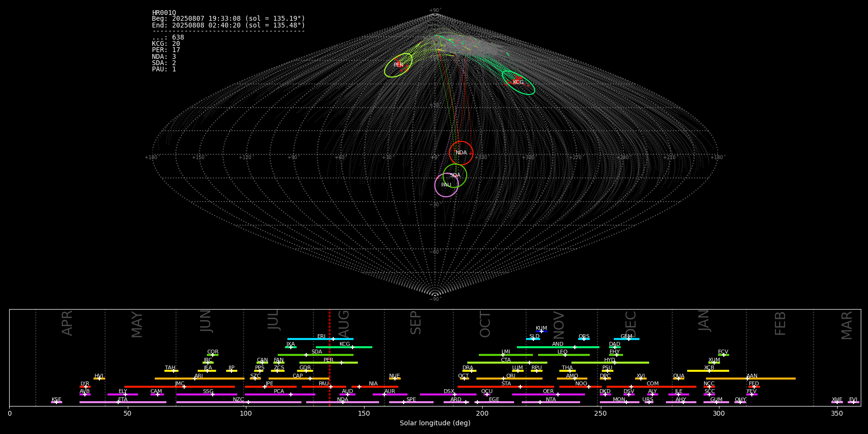Click the NIA shower bar in the timeline
This screenshot has height=434, width=868.
pos(375,387)
